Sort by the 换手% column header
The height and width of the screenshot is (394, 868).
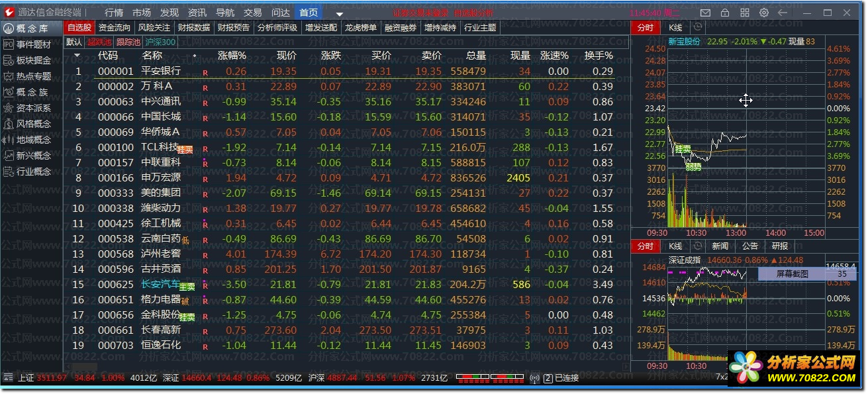click(x=599, y=56)
